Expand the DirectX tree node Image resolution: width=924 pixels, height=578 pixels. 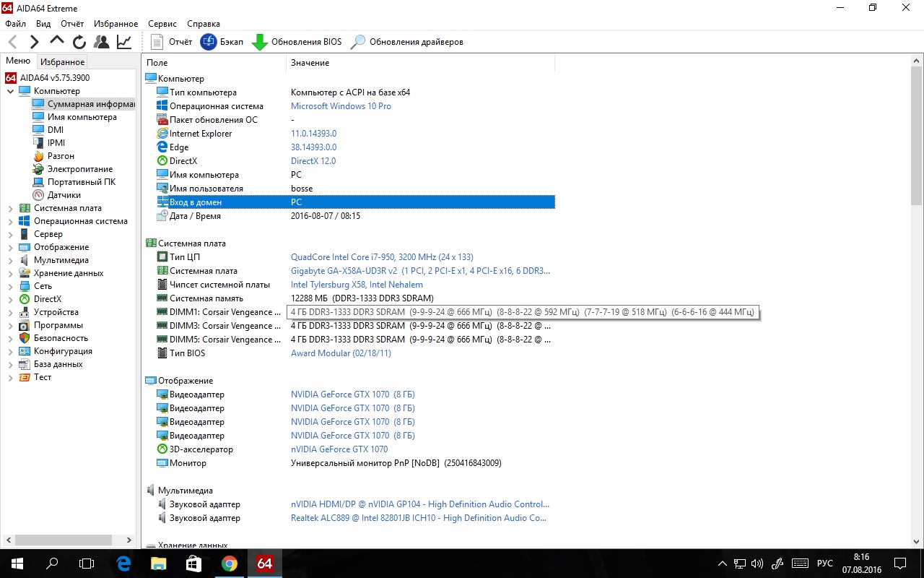tap(10, 299)
